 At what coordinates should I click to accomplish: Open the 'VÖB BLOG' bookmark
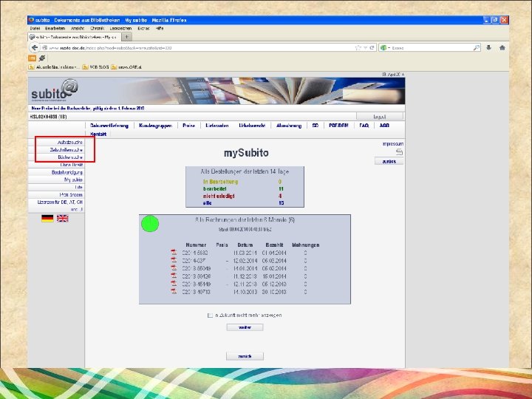click(95, 67)
